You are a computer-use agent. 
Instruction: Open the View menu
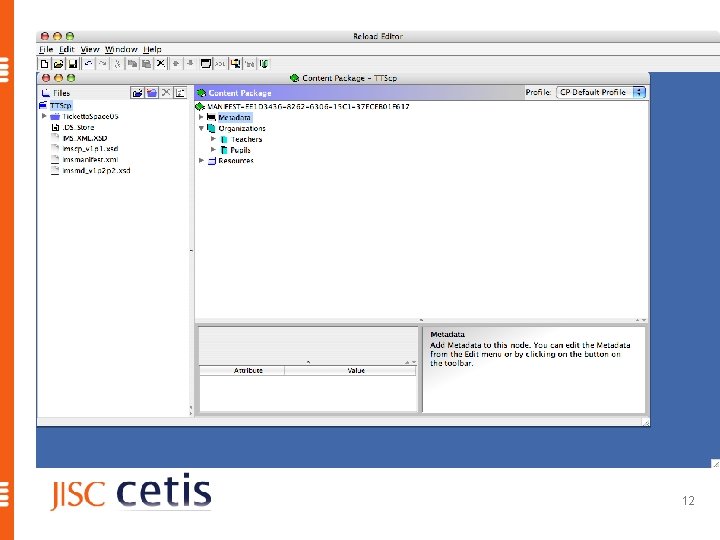coord(90,49)
